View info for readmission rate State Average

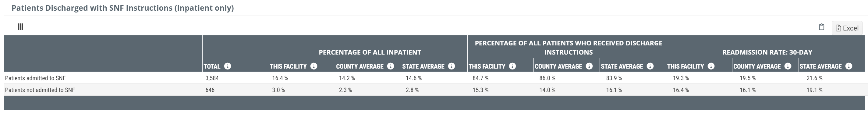coord(849,66)
